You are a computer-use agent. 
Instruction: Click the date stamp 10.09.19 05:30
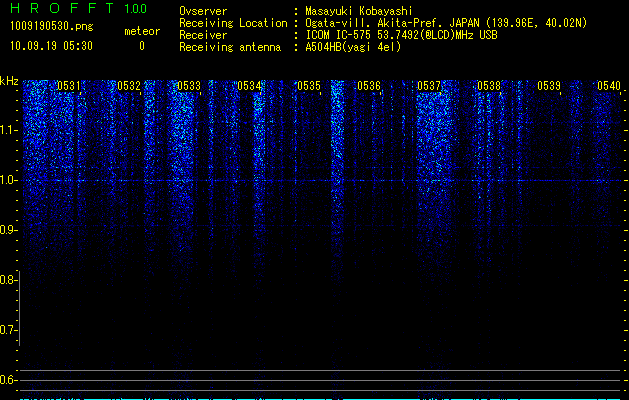click(x=51, y=46)
